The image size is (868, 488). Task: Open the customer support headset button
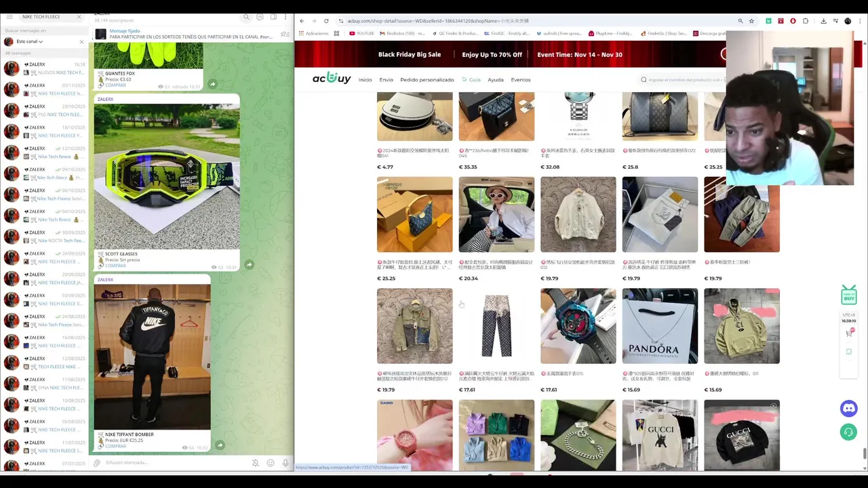click(x=848, y=432)
